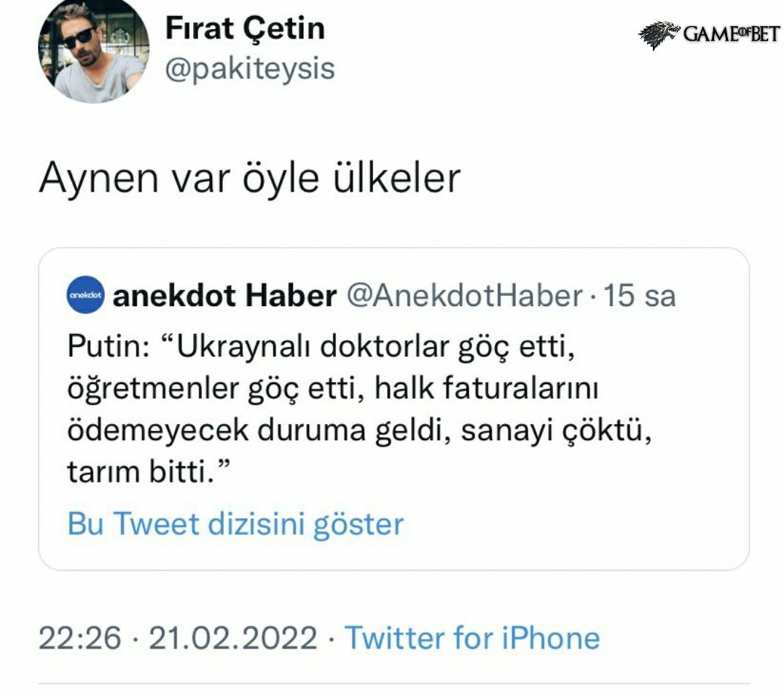Open the "Twitter for iPhone" source link
Viewport: 784px width, 696px height.
click(472, 638)
